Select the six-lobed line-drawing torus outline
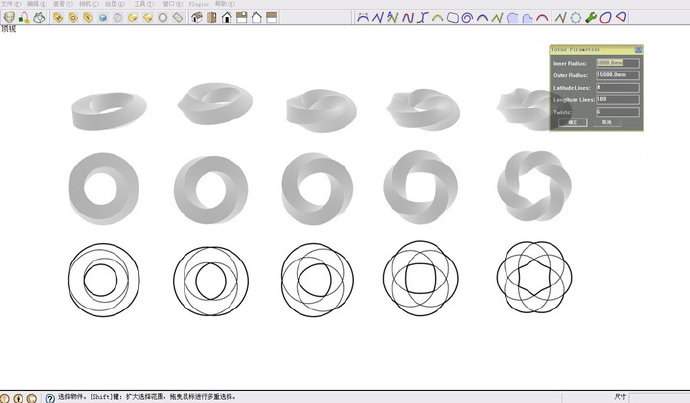 (535, 277)
